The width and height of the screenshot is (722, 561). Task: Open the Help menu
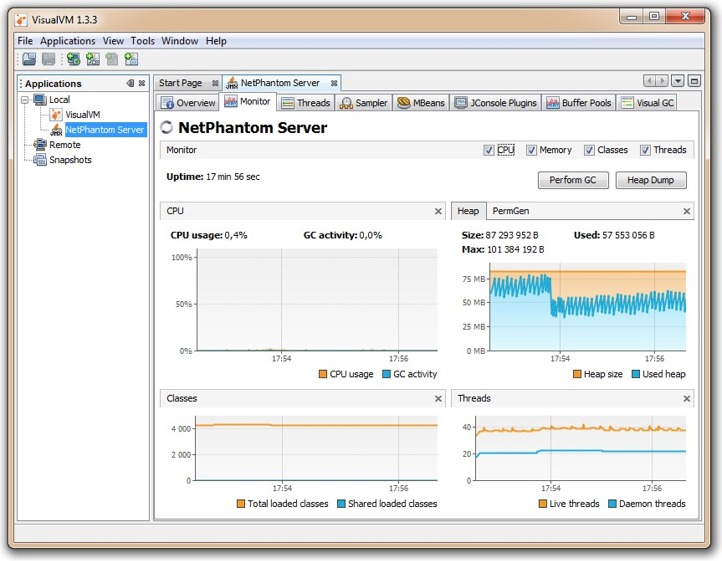216,41
